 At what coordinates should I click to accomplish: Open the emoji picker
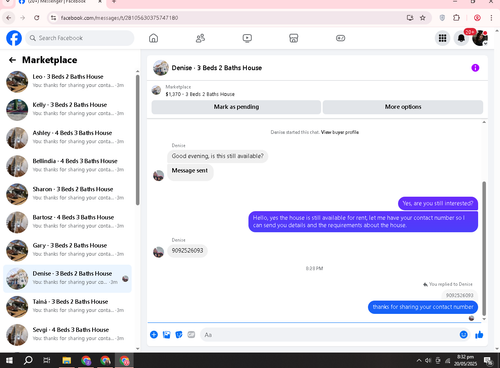[463, 334]
